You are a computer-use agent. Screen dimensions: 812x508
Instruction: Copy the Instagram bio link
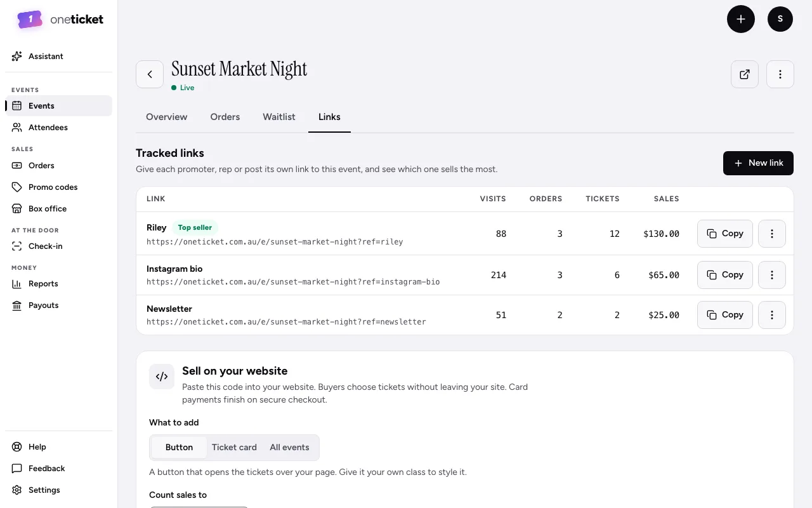(x=725, y=275)
